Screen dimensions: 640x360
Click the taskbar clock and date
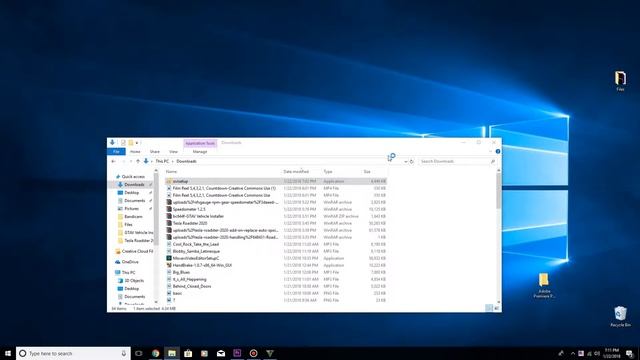tap(611, 353)
